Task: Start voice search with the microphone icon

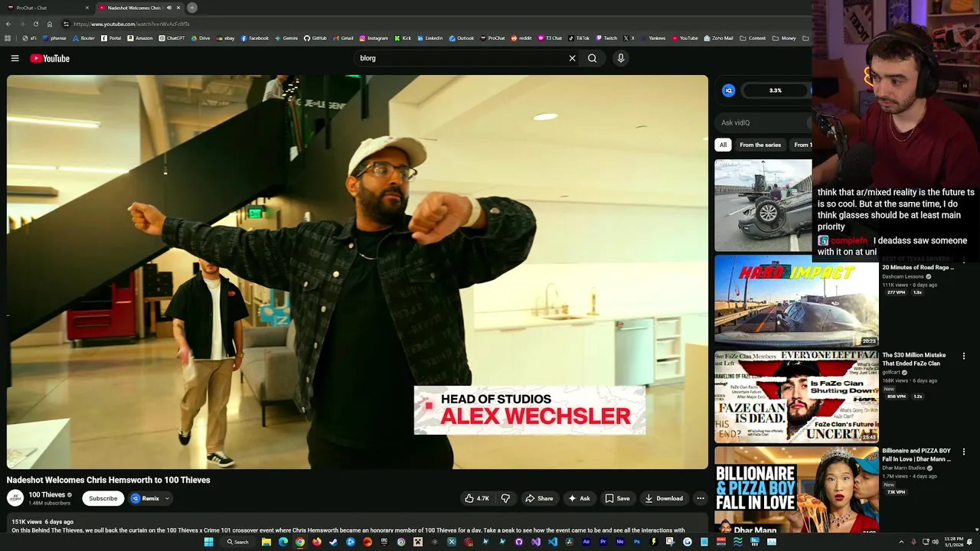Action: pos(621,58)
